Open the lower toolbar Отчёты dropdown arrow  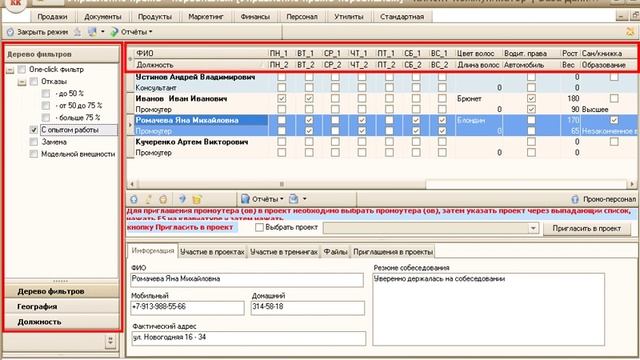(282, 199)
